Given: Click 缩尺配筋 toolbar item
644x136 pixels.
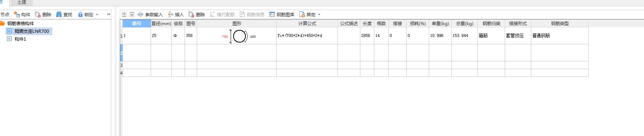Looking at the screenshot, I should tap(222, 14).
